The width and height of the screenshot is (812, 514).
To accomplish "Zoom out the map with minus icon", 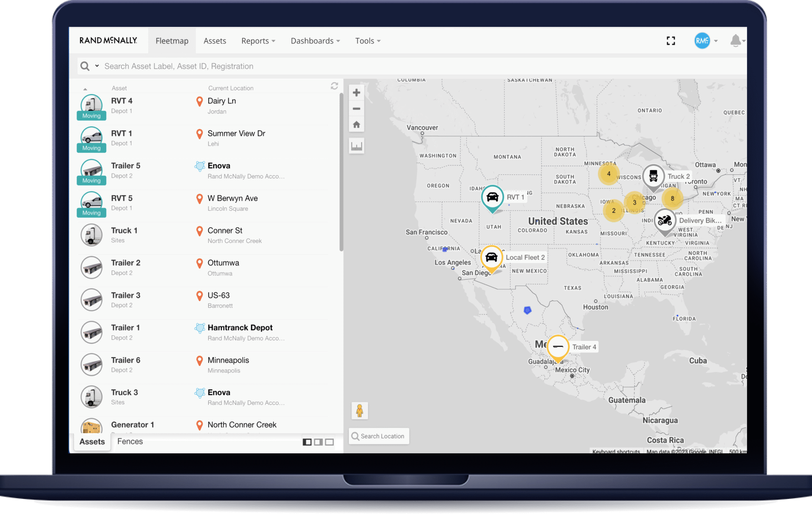I will pos(356,108).
